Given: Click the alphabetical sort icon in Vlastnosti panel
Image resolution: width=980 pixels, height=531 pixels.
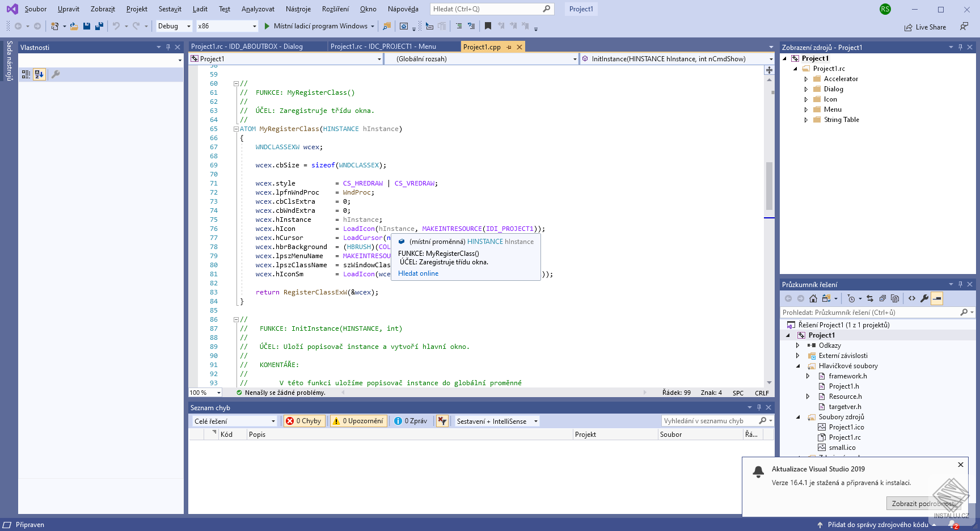Looking at the screenshot, I should (x=39, y=74).
